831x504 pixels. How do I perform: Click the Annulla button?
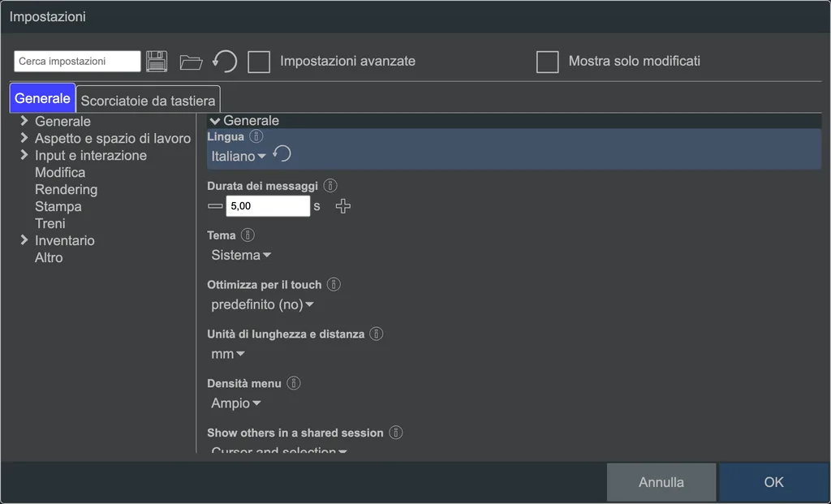[x=661, y=482]
